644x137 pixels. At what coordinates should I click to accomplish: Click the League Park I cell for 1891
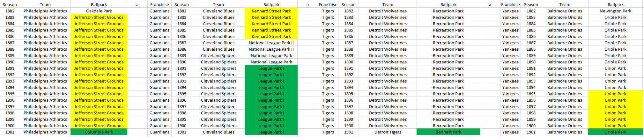click(x=271, y=68)
